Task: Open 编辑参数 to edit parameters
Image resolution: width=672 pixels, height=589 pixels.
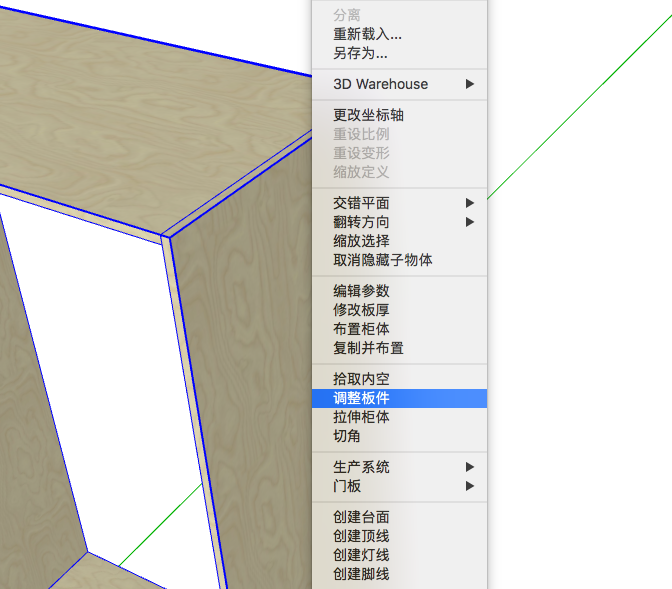Action: click(x=361, y=291)
